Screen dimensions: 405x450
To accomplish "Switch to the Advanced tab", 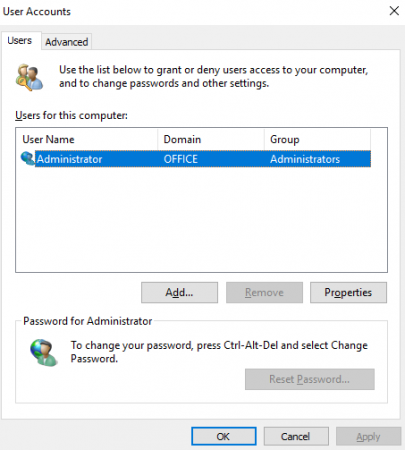I will (x=67, y=42).
